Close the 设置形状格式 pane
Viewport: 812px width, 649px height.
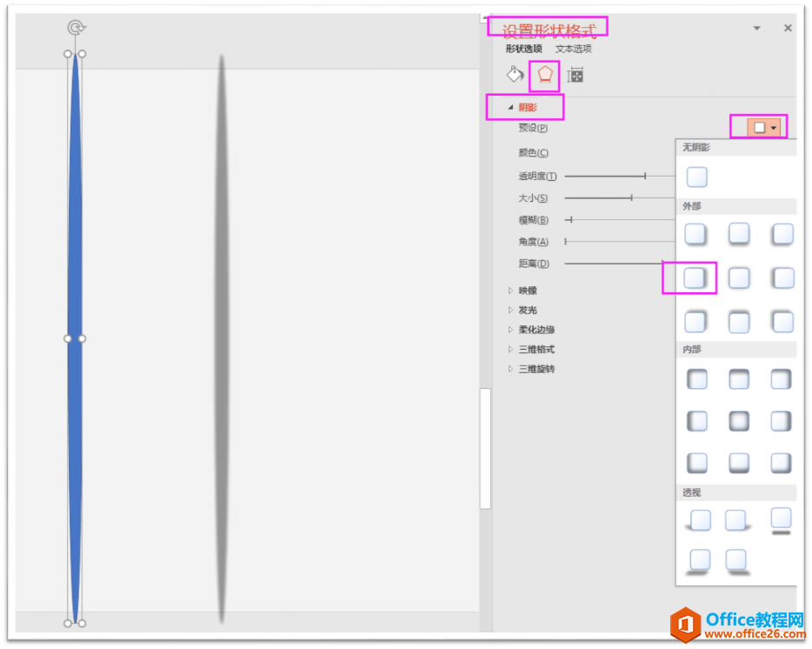coord(788,28)
